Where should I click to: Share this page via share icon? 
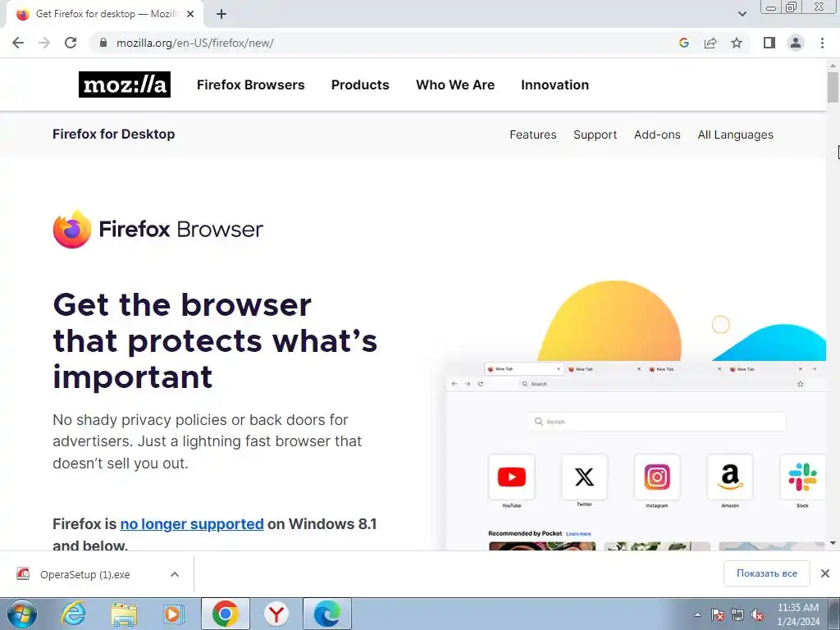tap(710, 43)
